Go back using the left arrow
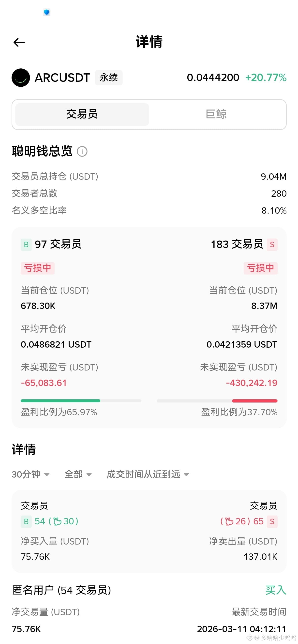Image resolution: width=298 pixels, height=644 pixels. 19,42
